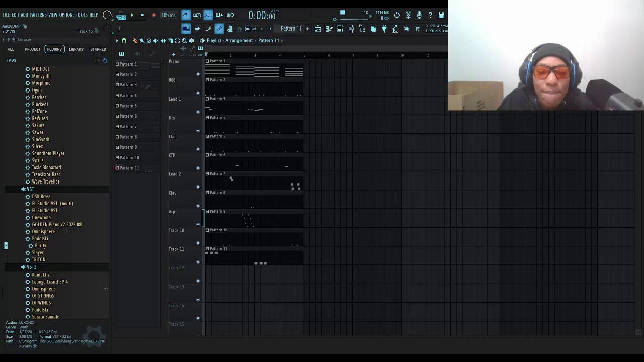The image size is (644, 362).
Task: Click the stop button
Action: tap(142, 15)
